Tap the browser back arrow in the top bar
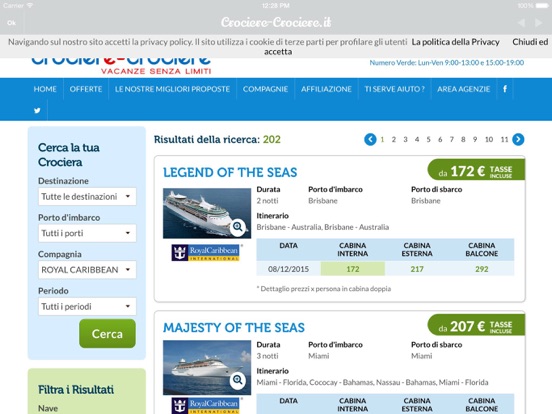The image size is (552, 414). [x=521, y=23]
